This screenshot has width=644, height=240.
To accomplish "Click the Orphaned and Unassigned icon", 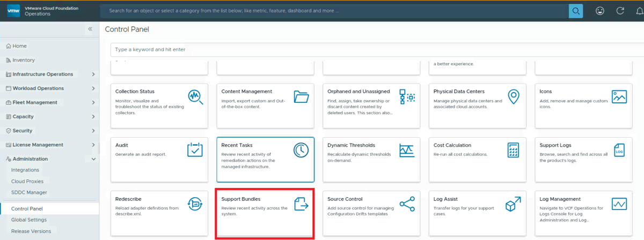I will coord(407,97).
